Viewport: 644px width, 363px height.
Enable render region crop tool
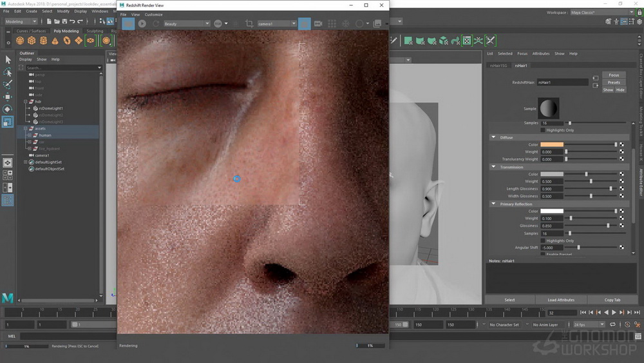(x=249, y=24)
